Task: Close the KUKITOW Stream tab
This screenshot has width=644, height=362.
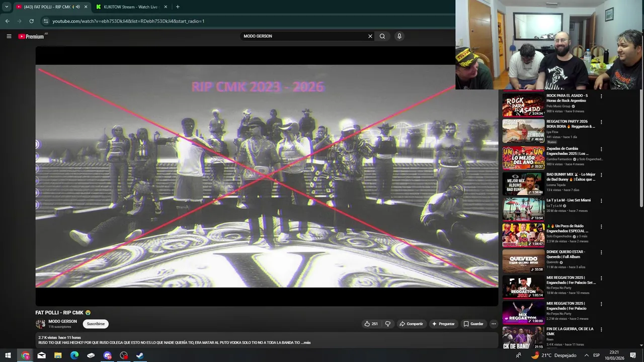Action: tap(166, 7)
